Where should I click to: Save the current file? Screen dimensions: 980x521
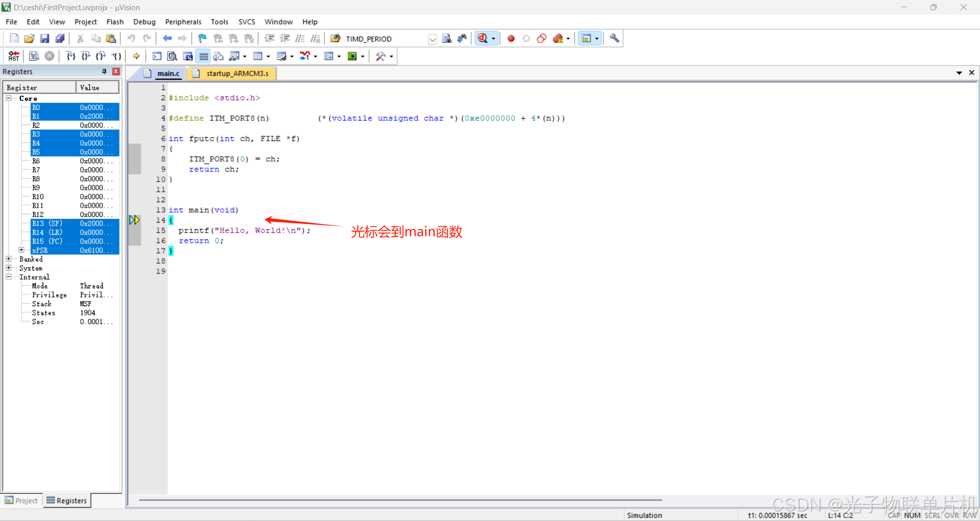tap(45, 39)
